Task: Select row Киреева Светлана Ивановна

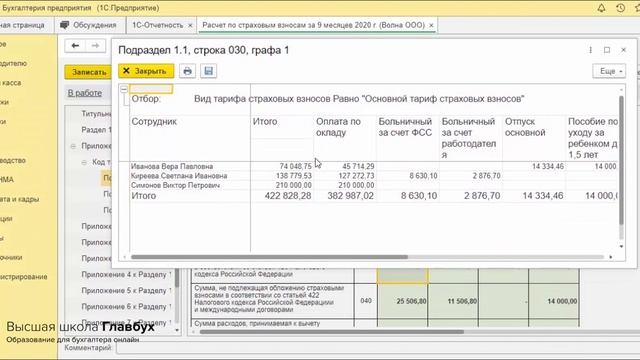Action: [x=179, y=176]
